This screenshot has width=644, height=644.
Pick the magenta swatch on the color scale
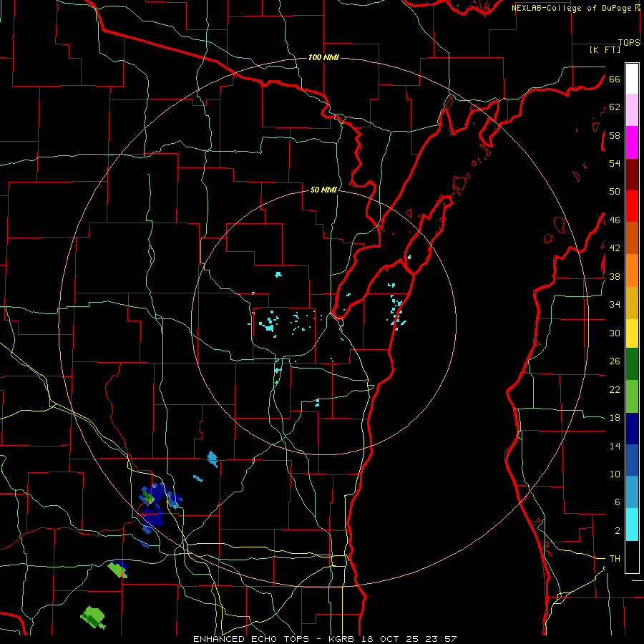(632, 142)
